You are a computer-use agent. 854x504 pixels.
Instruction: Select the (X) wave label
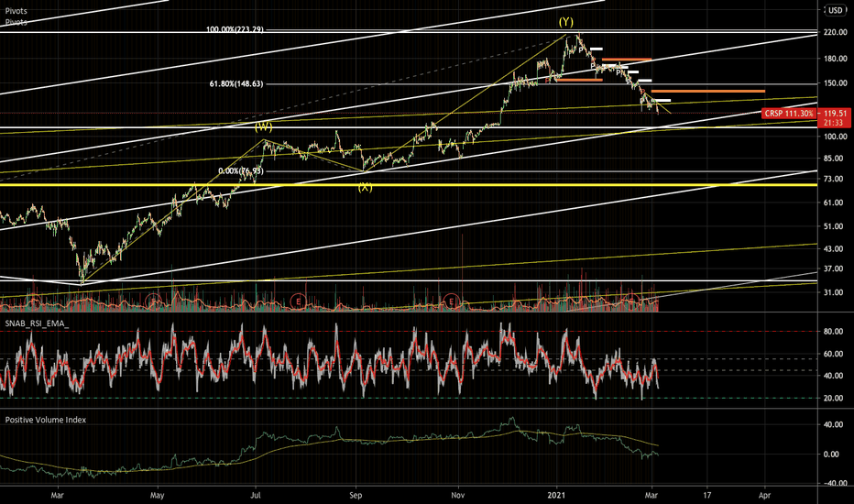pos(365,188)
